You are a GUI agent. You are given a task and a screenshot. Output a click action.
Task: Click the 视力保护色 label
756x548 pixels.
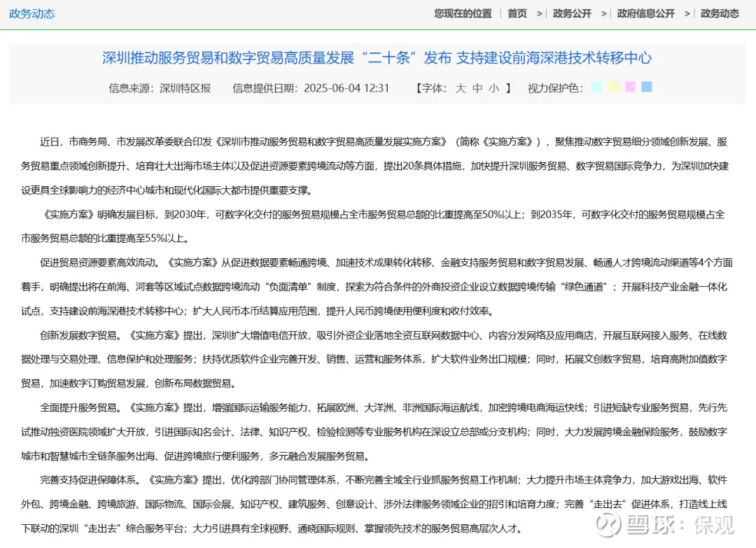[555, 88]
